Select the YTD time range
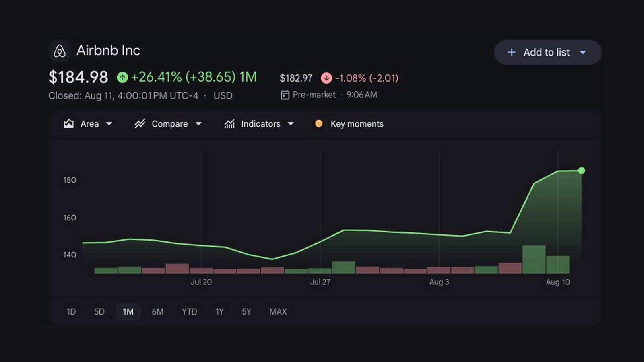The width and height of the screenshot is (644, 362). point(189,312)
